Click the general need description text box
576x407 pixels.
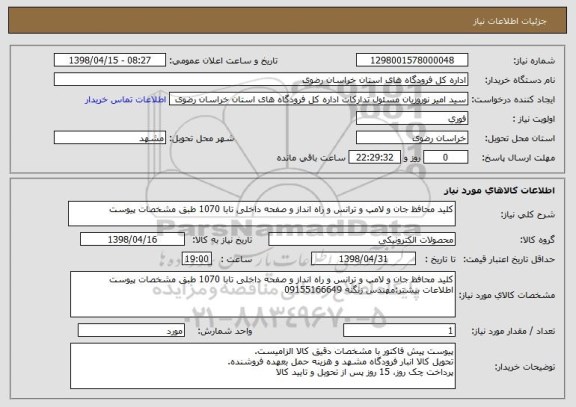(x=262, y=213)
